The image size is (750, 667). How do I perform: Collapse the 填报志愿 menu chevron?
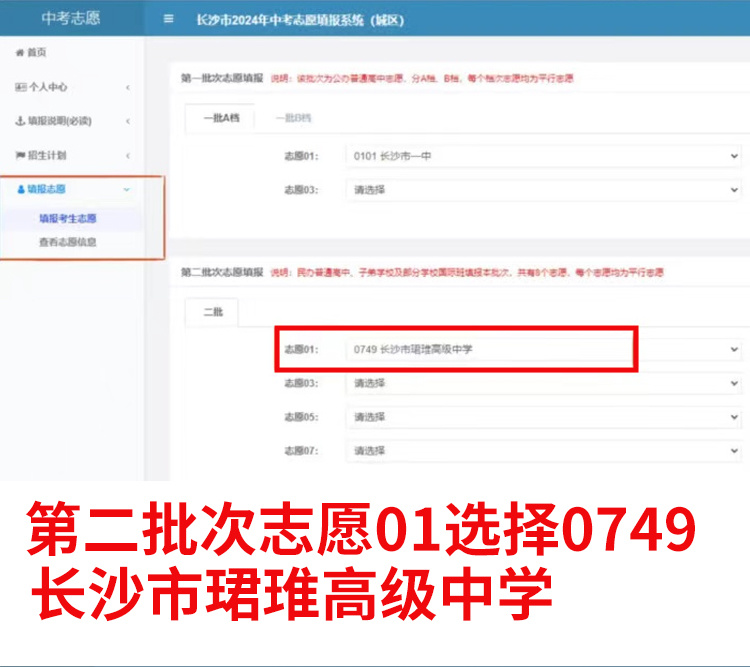(126, 189)
